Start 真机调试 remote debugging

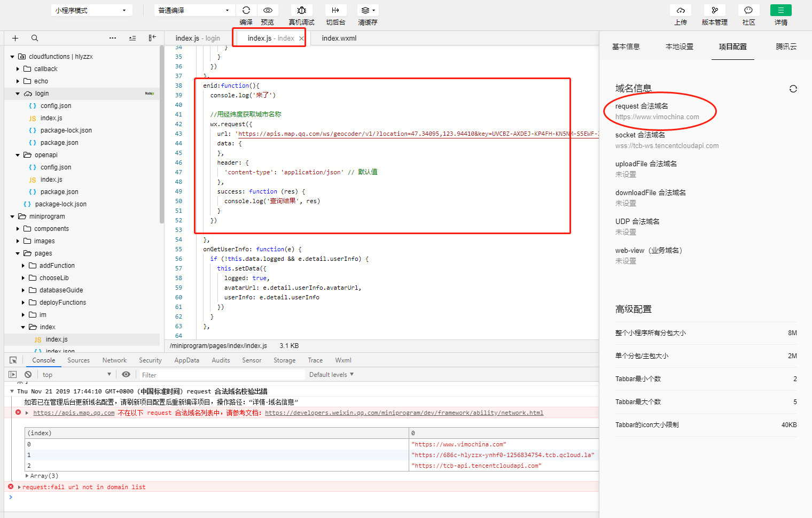click(x=301, y=10)
